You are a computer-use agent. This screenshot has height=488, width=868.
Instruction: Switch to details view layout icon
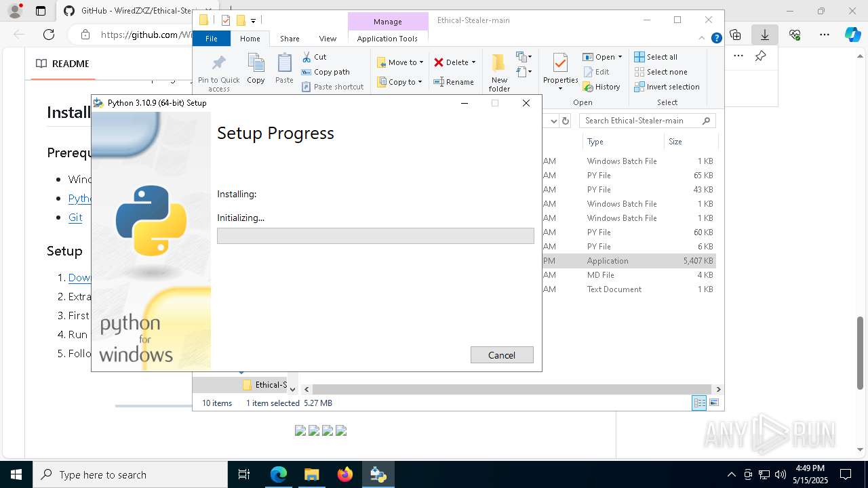(x=699, y=403)
